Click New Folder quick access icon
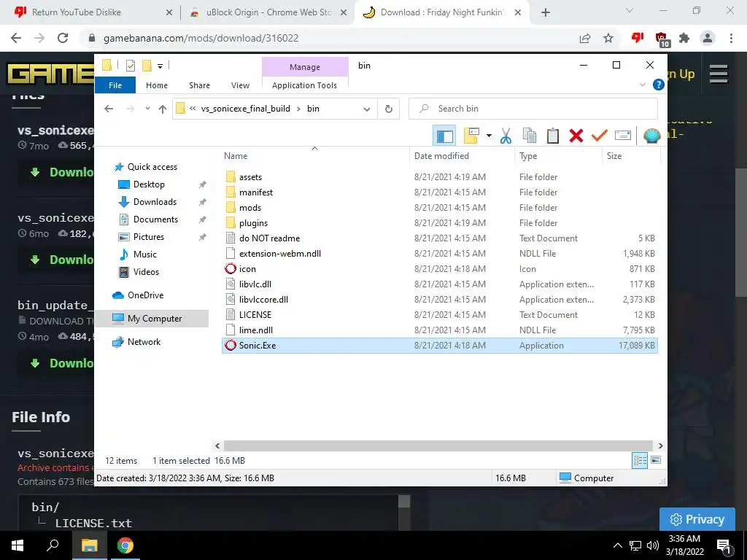The width and height of the screenshot is (747, 560). [x=147, y=66]
